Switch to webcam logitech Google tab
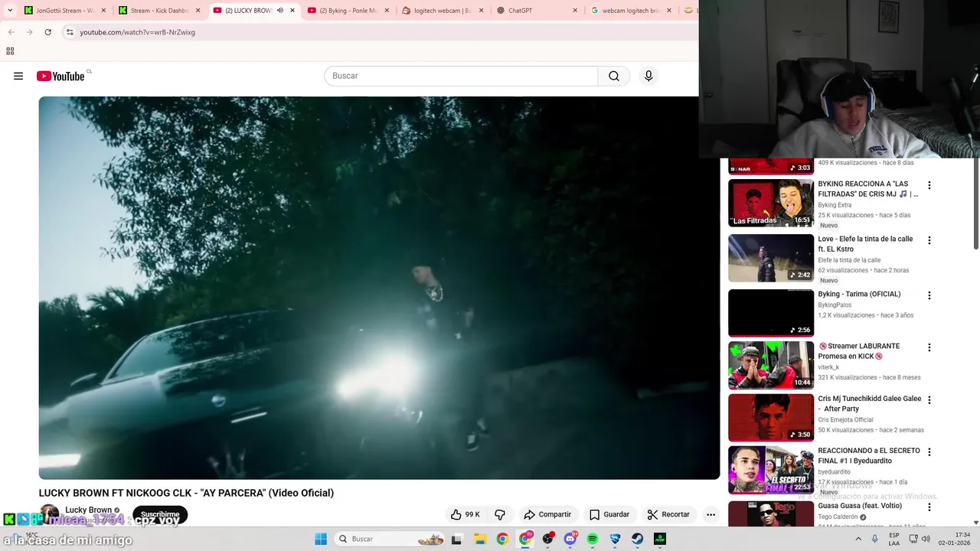Image resolution: width=980 pixels, height=551 pixels. click(631, 11)
